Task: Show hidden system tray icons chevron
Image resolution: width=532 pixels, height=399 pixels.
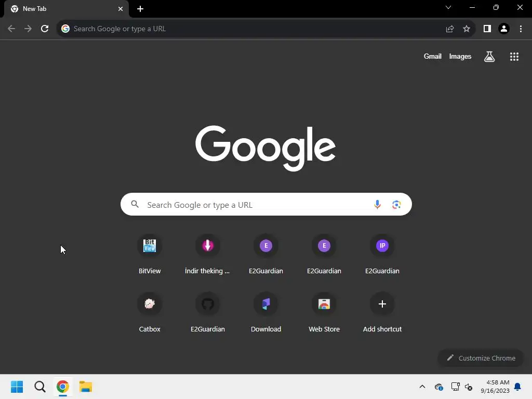Action: point(422,387)
